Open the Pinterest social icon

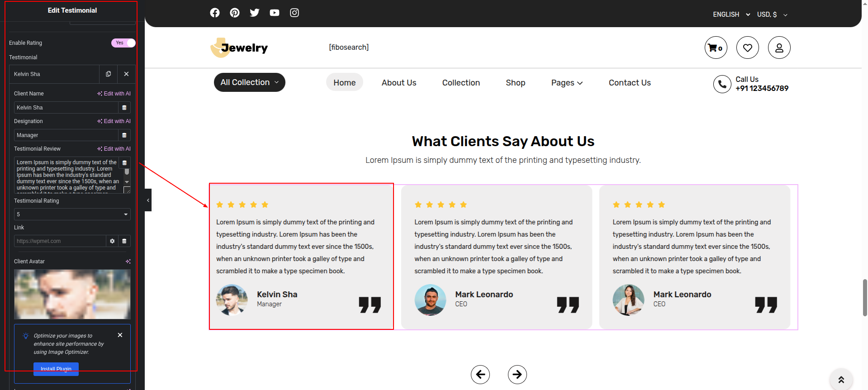pos(235,13)
